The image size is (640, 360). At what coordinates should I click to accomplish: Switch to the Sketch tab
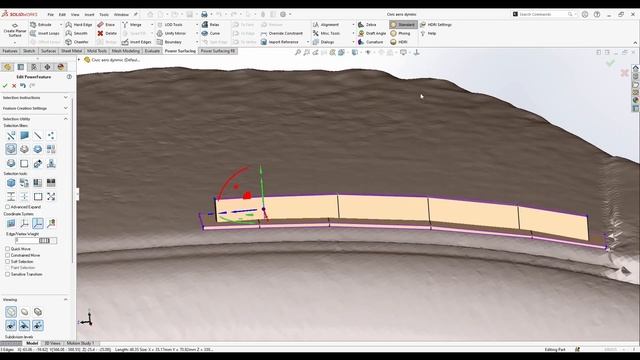[x=29, y=51]
